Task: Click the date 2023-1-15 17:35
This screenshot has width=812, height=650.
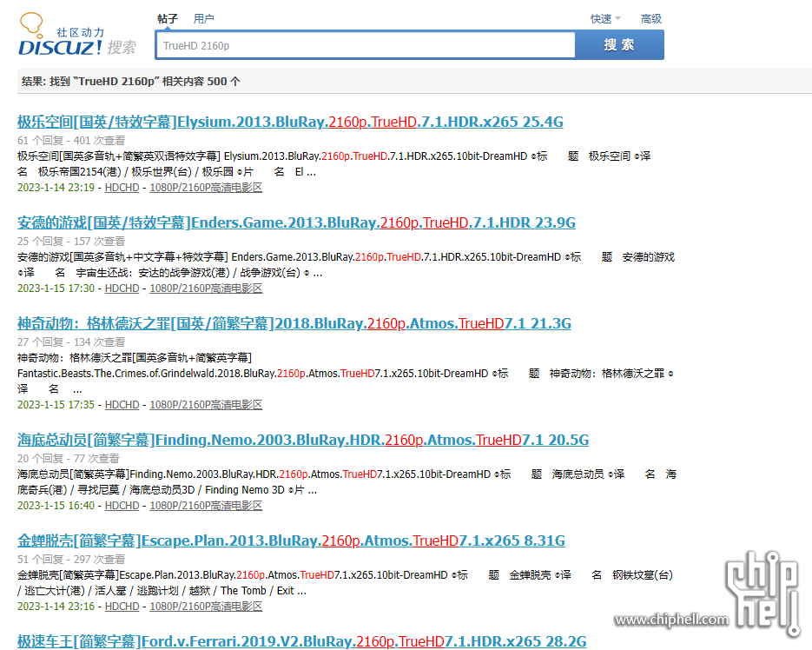Action: pyautogui.click(x=56, y=405)
